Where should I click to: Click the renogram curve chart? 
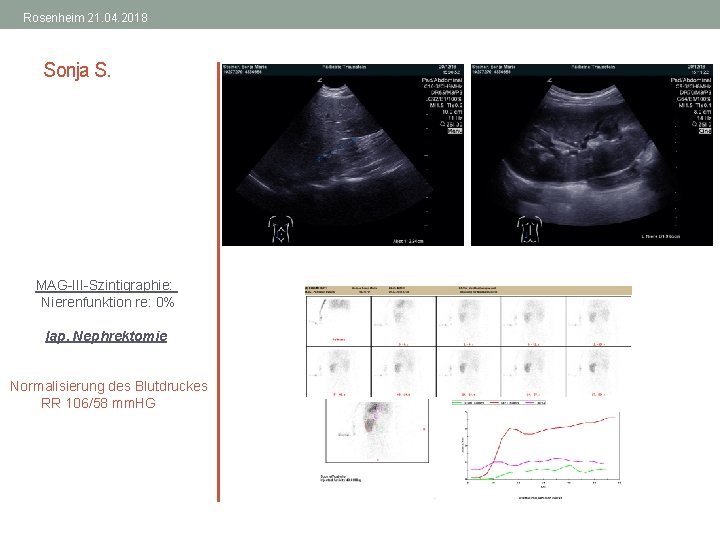(543, 446)
